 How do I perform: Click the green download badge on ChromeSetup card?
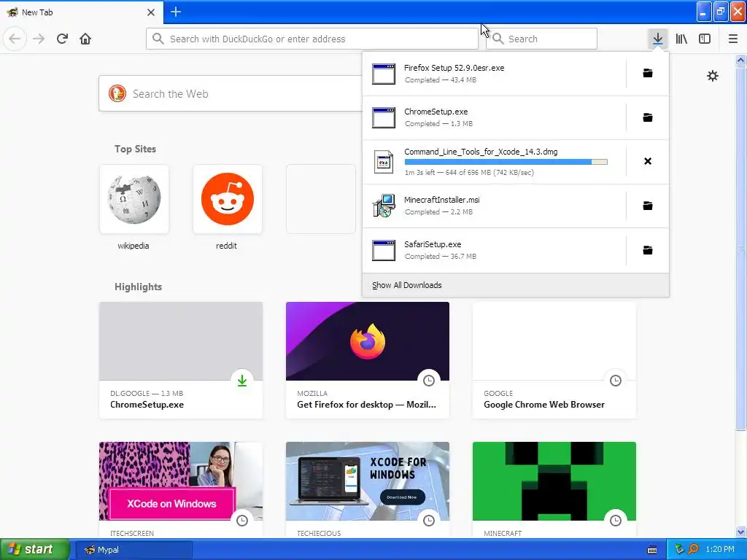(x=242, y=381)
